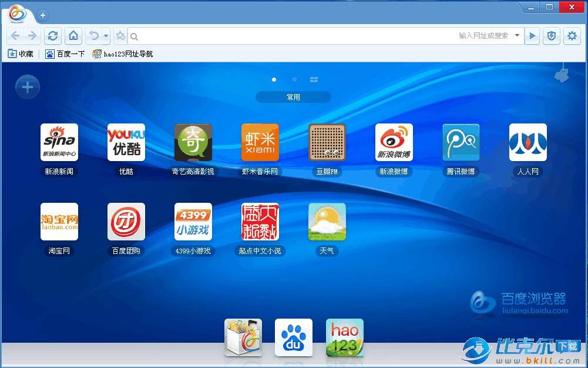Select the first page indicator dot

point(274,79)
